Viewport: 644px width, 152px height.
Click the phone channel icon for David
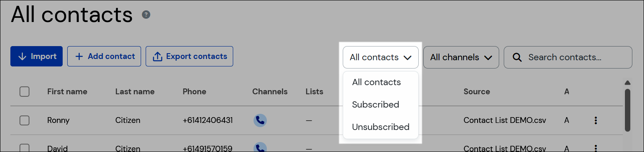[260, 147]
